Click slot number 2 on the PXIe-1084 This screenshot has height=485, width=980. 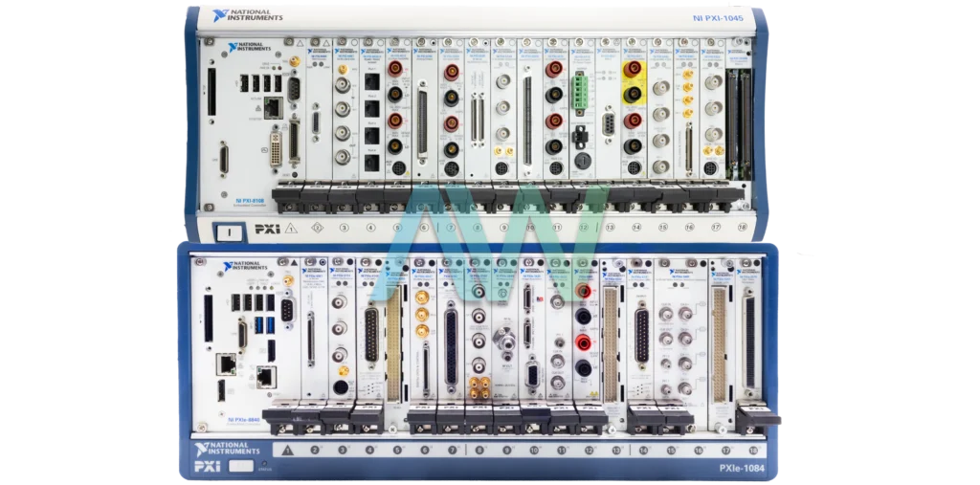click(315, 450)
